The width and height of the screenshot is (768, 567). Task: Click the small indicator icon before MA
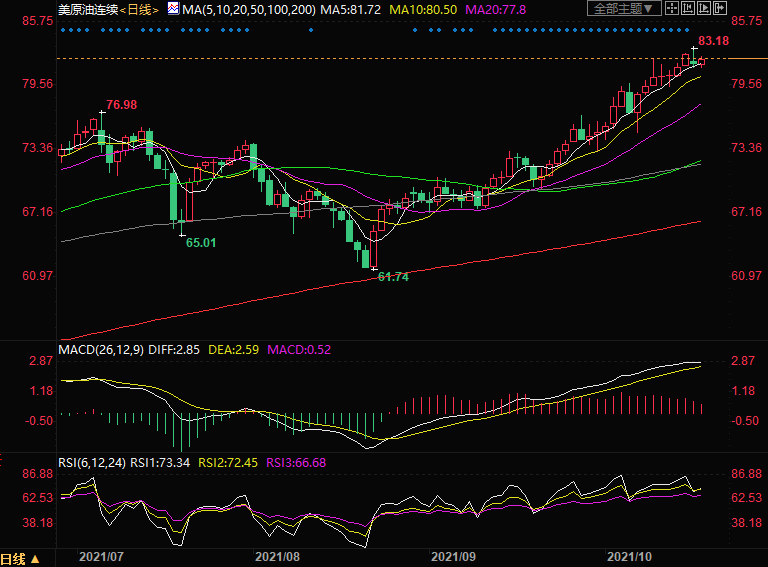tap(173, 9)
